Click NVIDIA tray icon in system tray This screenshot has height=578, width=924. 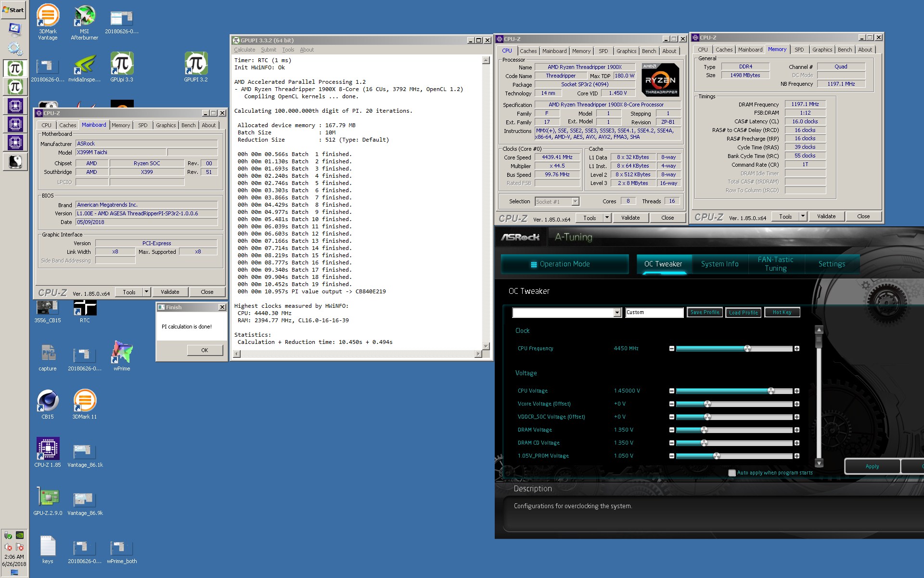(20, 535)
